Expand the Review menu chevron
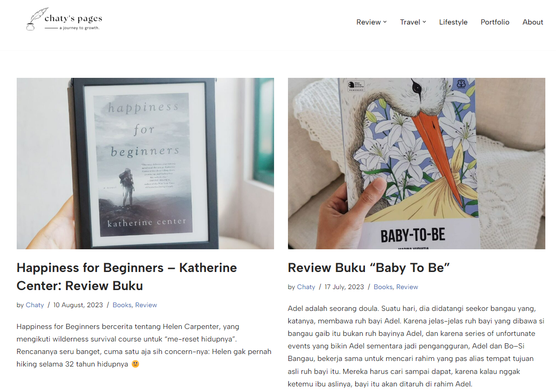The width and height of the screenshot is (556, 392). click(385, 22)
